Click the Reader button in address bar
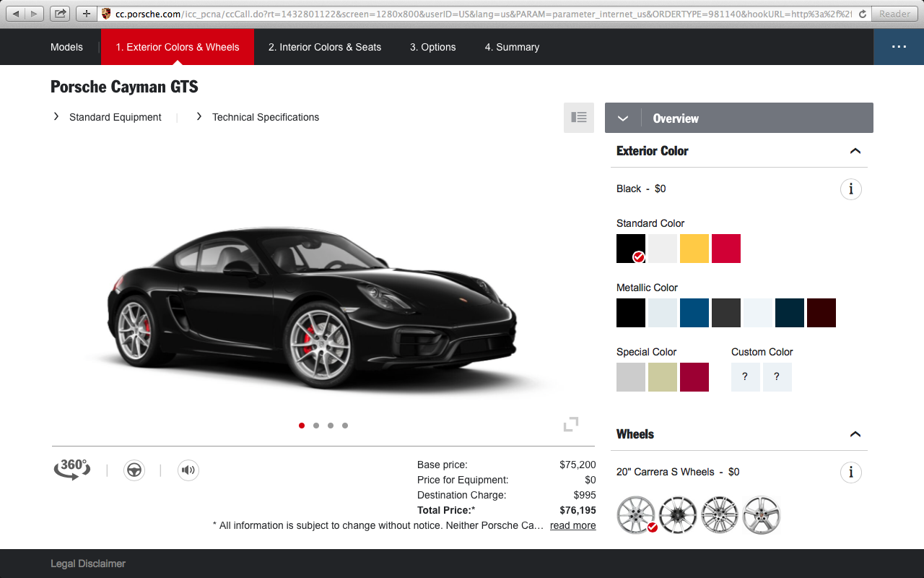Viewport: 924px width, 578px height. [x=895, y=14]
